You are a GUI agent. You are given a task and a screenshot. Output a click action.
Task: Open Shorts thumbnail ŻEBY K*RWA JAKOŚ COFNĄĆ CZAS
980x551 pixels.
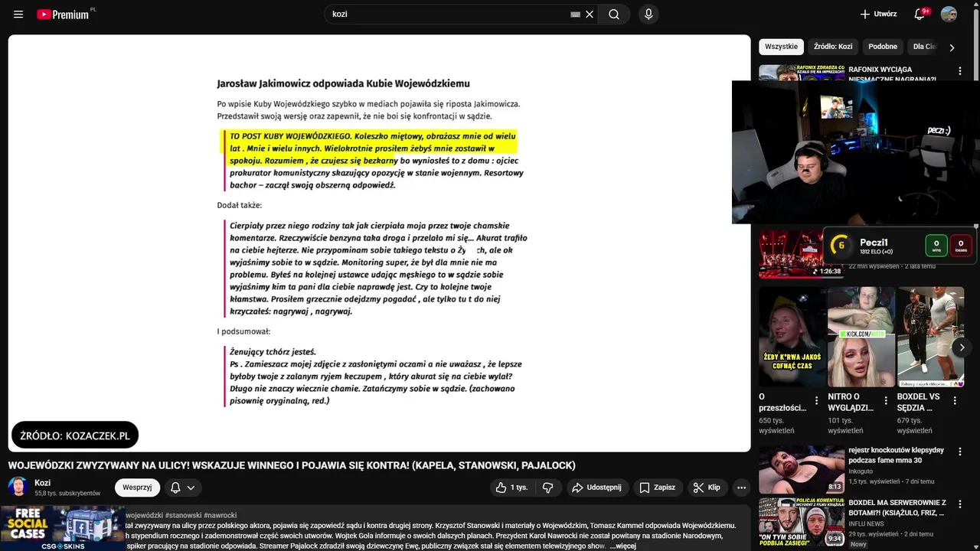click(x=792, y=337)
